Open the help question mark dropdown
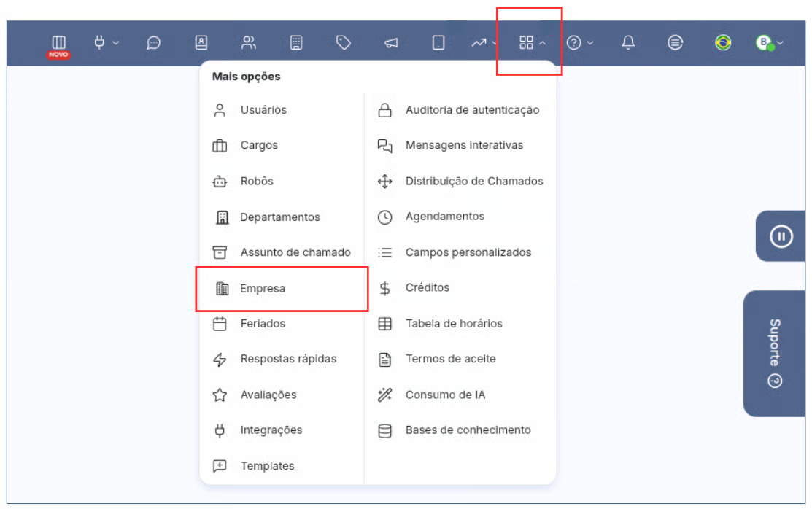Screen dimensions: 812x509 (x=579, y=43)
